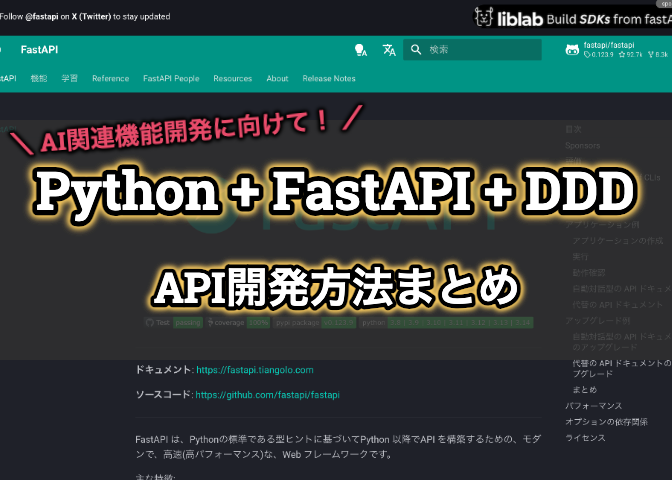Jump to まとめ in table of contents
Screen dimensions: 672x480
pos(585,389)
